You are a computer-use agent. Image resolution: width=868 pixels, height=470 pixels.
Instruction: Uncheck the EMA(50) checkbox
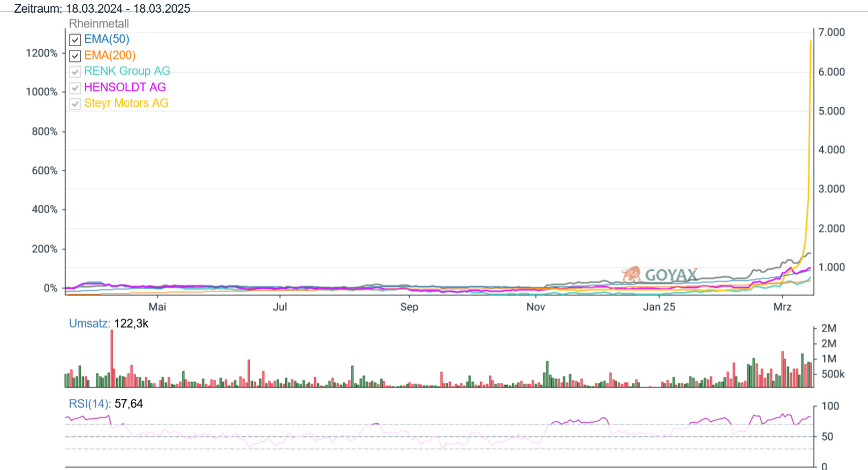(75, 40)
